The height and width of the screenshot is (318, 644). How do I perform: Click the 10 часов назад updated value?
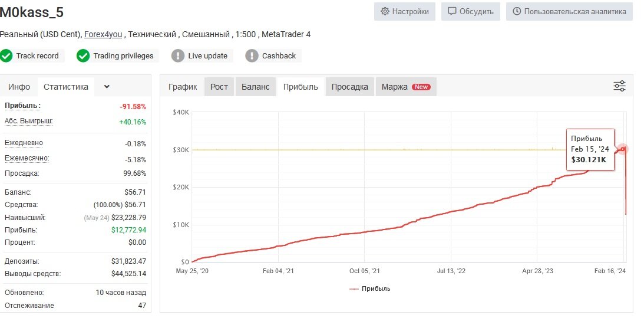[121, 293]
